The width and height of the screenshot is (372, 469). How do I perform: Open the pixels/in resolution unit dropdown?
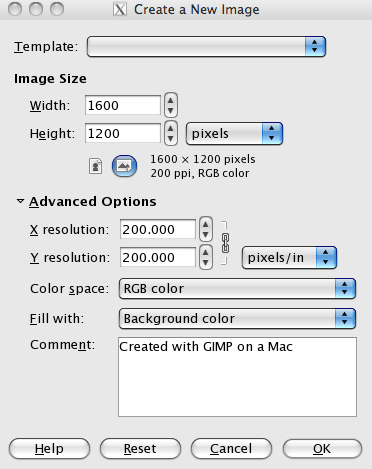click(x=289, y=258)
